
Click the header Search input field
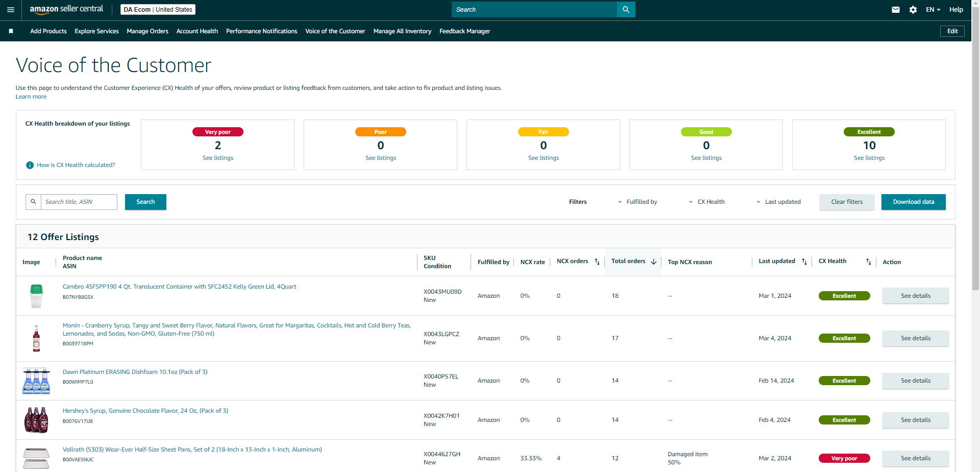[534, 9]
